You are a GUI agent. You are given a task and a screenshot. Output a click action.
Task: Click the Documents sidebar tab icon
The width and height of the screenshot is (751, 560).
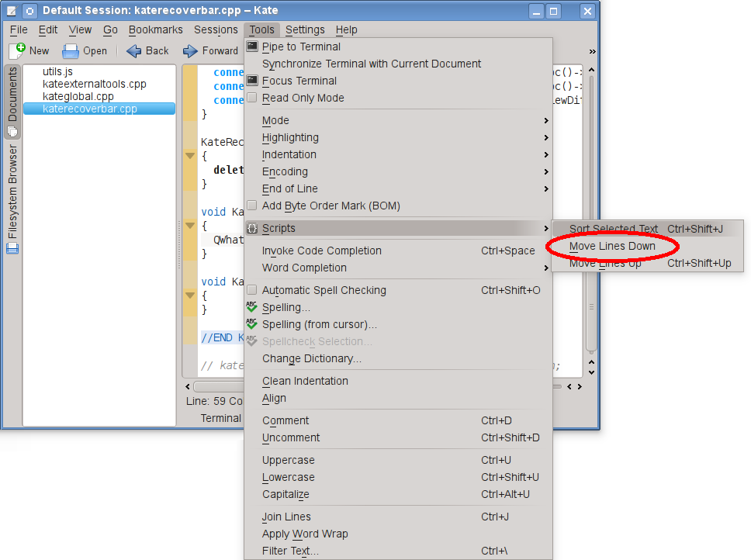click(x=12, y=131)
